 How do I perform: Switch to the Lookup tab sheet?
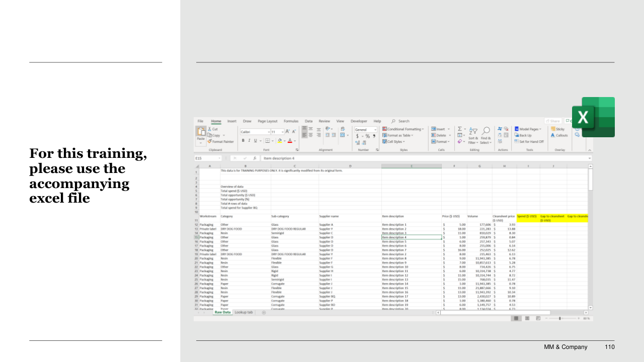[x=244, y=312]
